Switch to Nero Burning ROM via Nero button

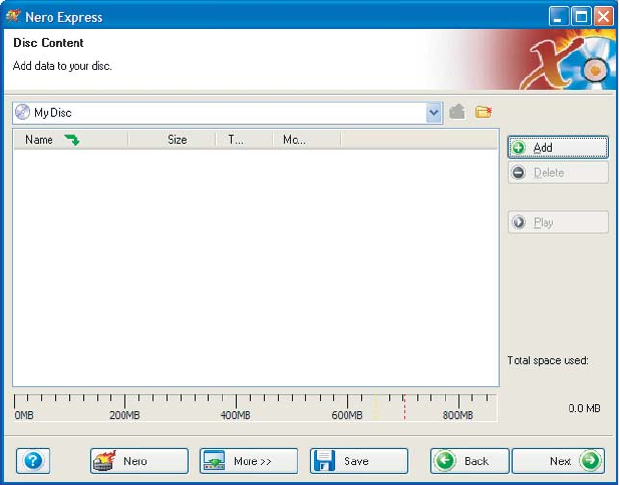(139, 460)
